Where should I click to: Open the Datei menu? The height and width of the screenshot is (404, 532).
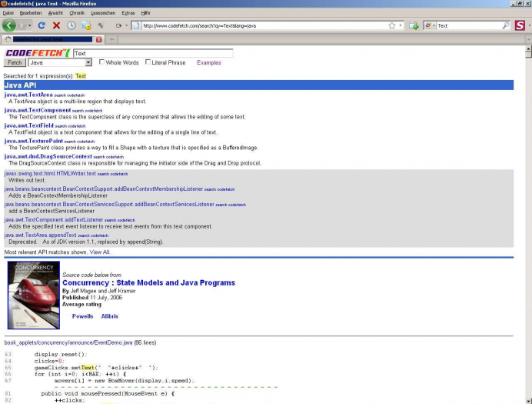coord(8,13)
